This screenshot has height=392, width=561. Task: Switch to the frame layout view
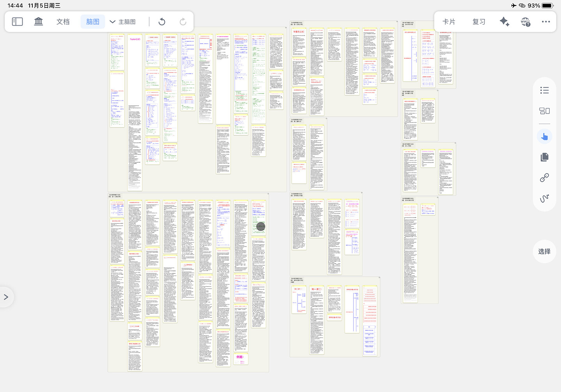(x=545, y=111)
